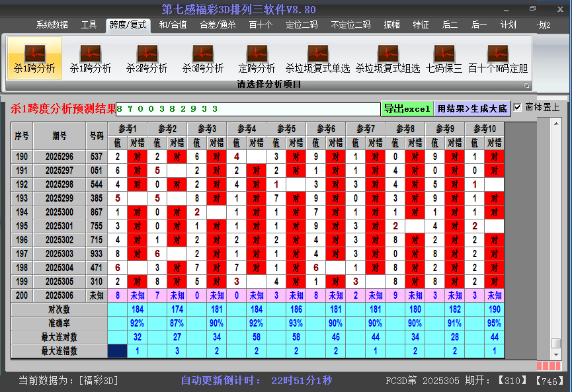
Task: Select the 百十个N码定胆 icon
Action: click(x=498, y=58)
